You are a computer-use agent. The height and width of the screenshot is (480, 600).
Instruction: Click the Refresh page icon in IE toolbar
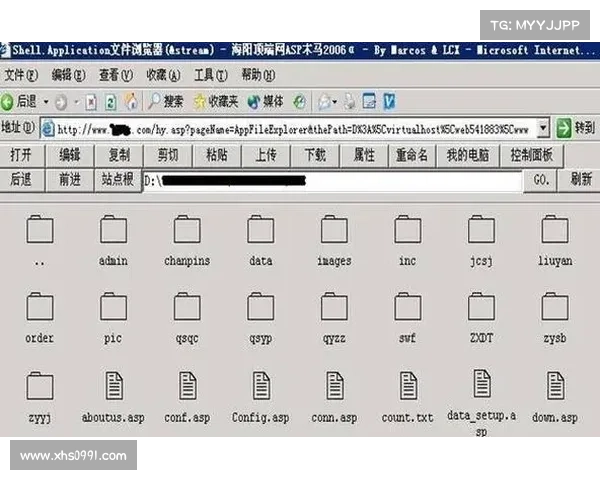[x=111, y=102]
